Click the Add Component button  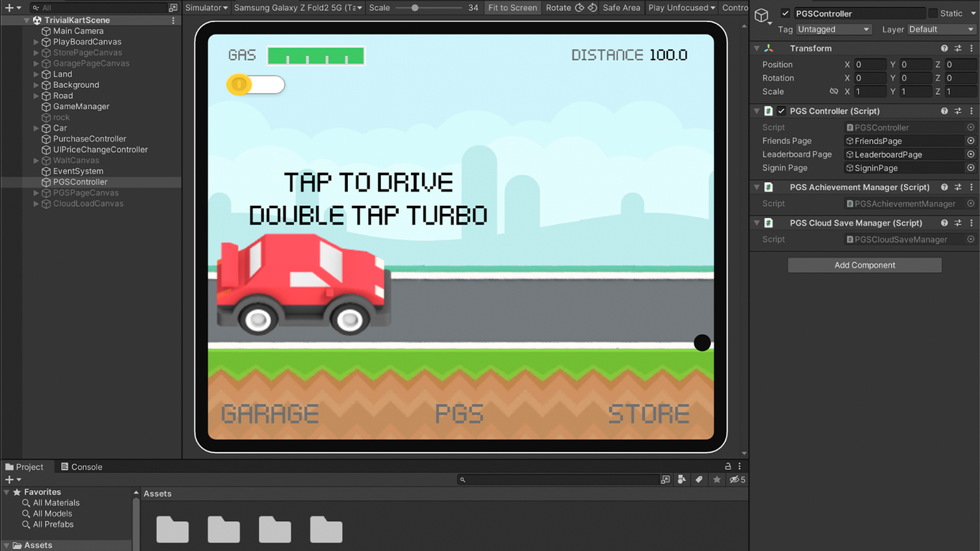click(x=864, y=265)
